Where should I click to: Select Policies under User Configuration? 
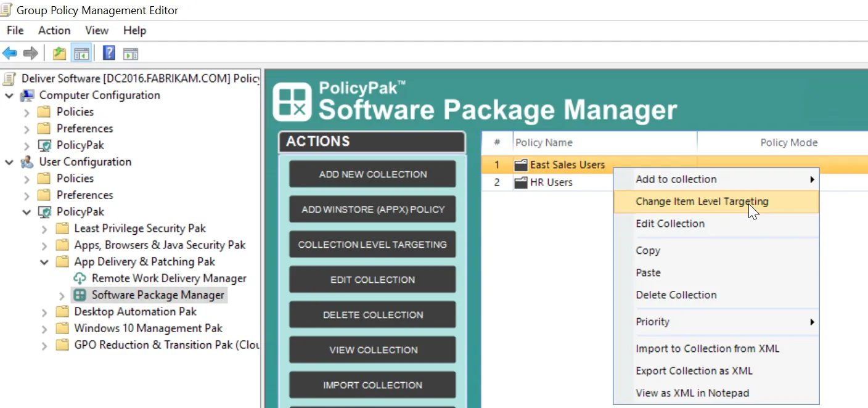pos(75,179)
